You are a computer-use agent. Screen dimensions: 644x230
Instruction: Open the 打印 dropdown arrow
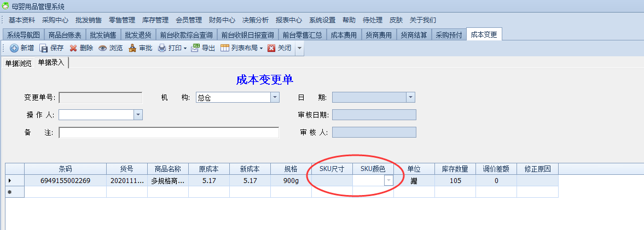click(185, 49)
